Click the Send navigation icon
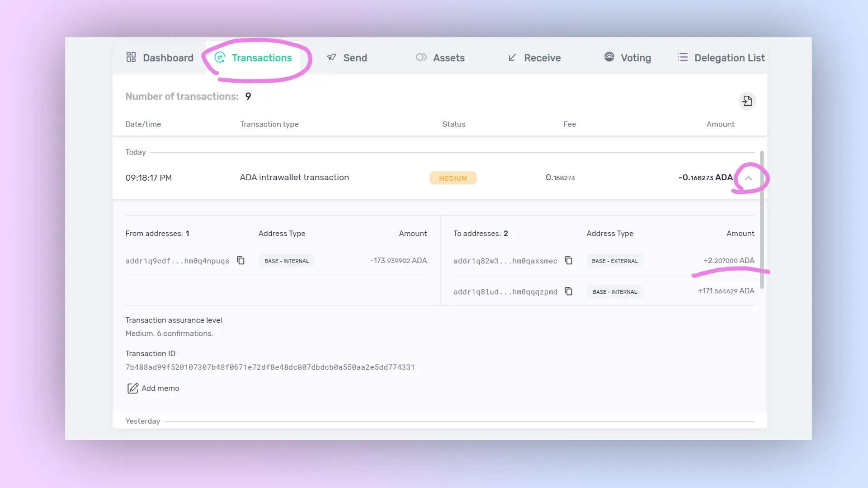The width and height of the screenshot is (868, 488). point(332,58)
